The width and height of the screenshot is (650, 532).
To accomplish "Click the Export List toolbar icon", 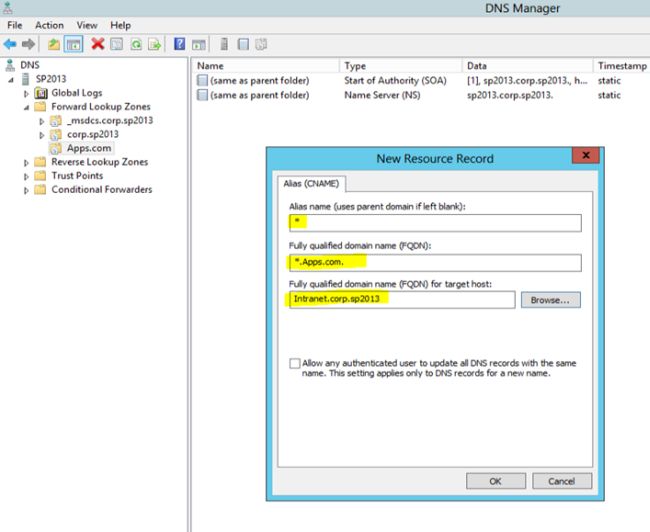I will (155, 44).
